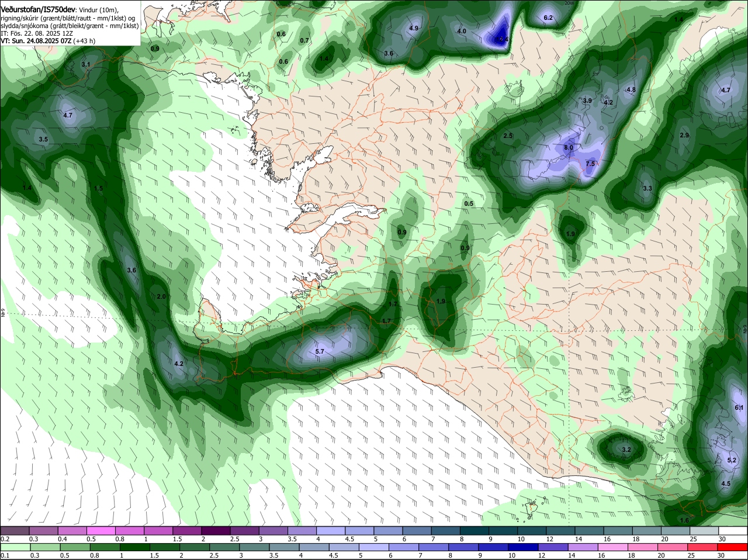Click the IT: Fös. 22. 08. 2025 12Z line

click(x=37, y=33)
